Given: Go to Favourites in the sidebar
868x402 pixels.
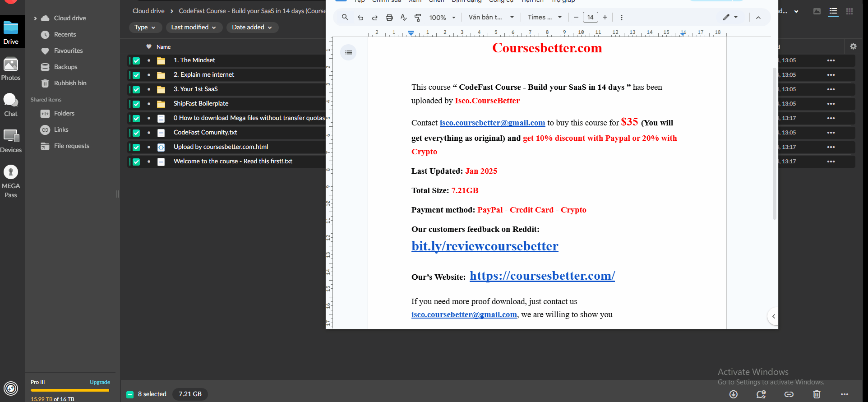Looking at the screenshot, I should [x=68, y=51].
